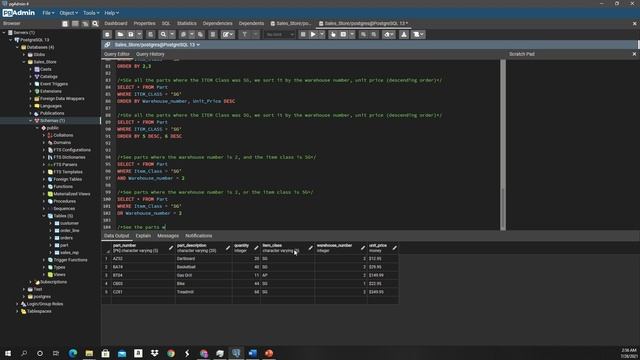Select the customer table in tree
This screenshot has height=360, width=640.
coord(69,223)
